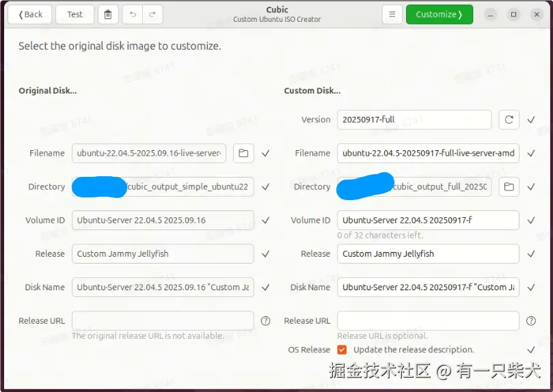
Task: Click checkmark beside custom Disk Name
Action: coord(531,288)
